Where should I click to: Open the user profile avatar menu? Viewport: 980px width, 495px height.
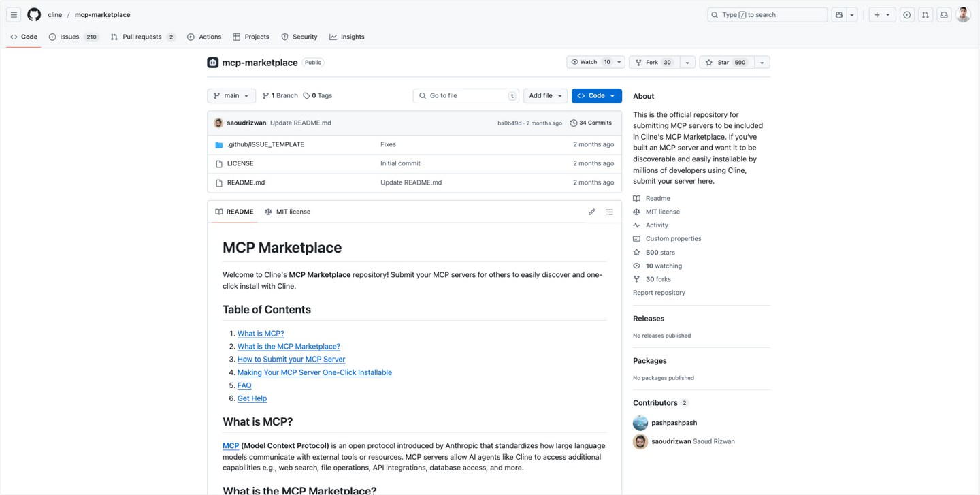coord(963,14)
